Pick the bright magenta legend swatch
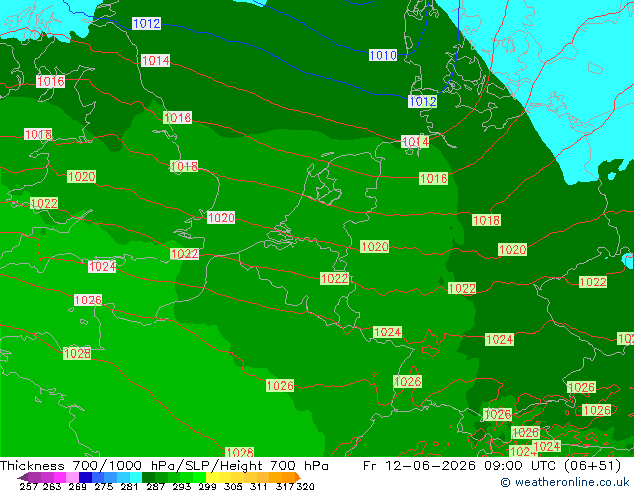Viewport: 634px width, 490px height. coord(59,477)
